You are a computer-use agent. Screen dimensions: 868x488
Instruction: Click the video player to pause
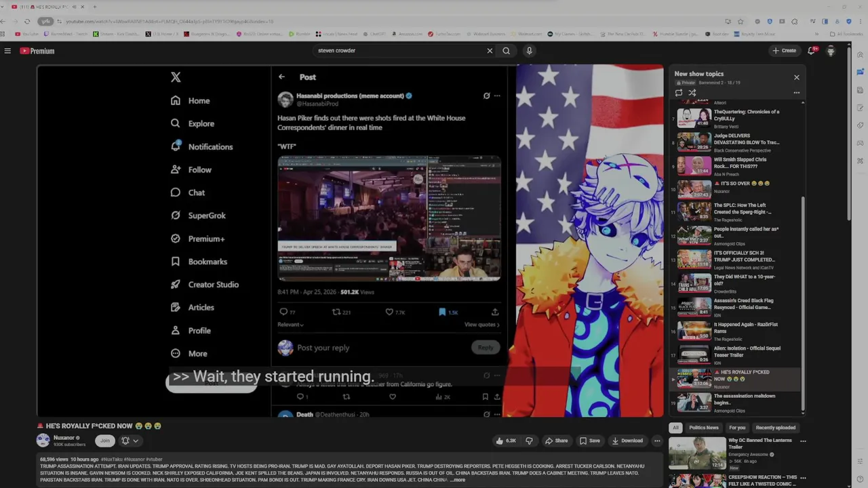[x=351, y=241]
